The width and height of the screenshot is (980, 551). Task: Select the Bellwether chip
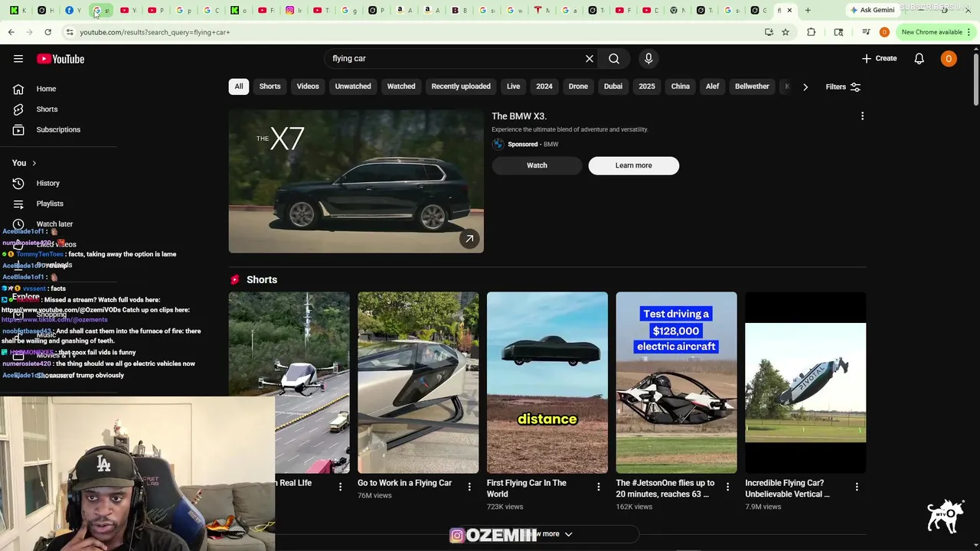(x=752, y=86)
